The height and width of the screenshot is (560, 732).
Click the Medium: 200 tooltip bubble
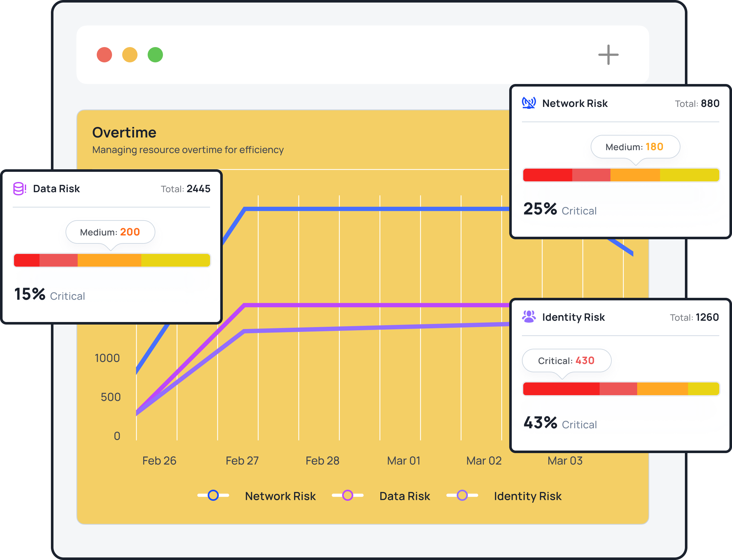[x=110, y=232]
